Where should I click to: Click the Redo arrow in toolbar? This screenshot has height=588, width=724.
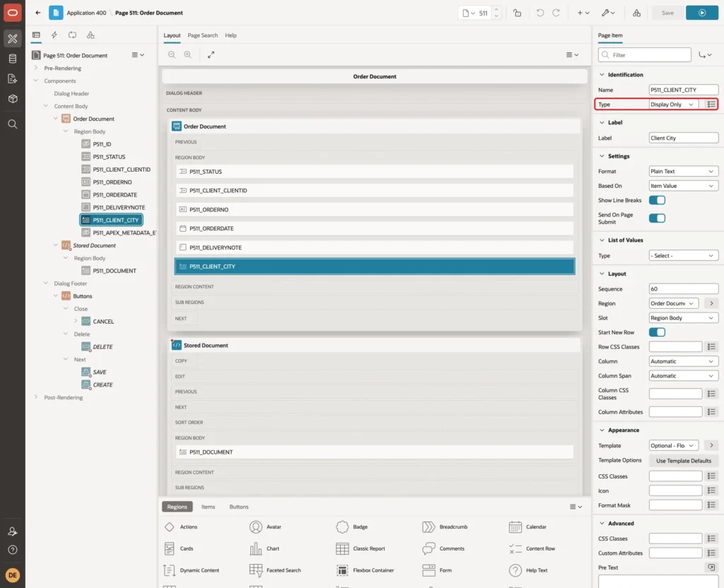pos(556,13)
